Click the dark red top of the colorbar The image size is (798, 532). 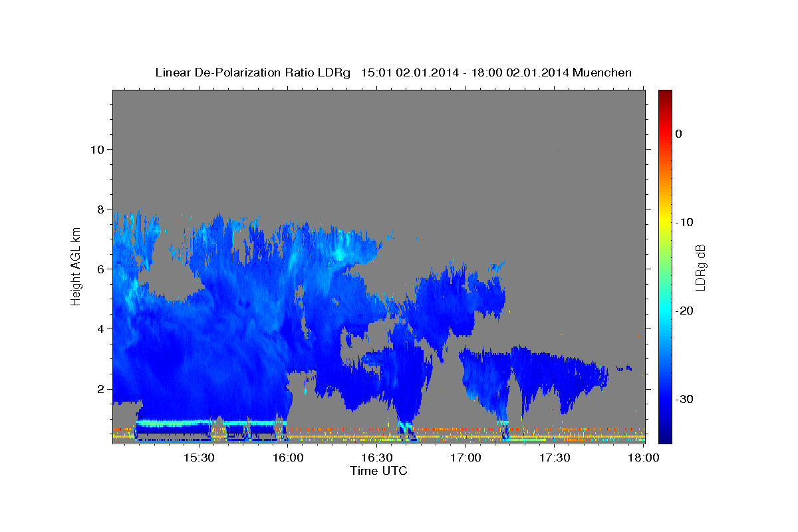click(665, 94)
